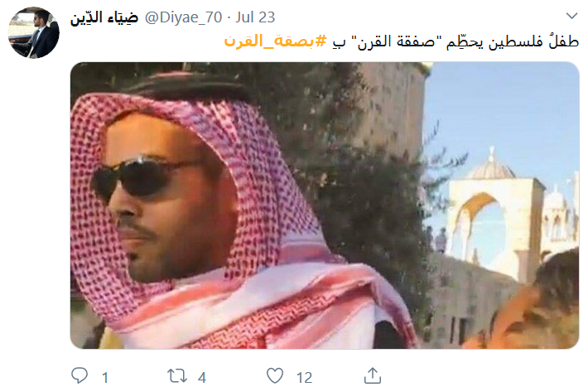Click the retweet count 4

(x=202, y=377)
